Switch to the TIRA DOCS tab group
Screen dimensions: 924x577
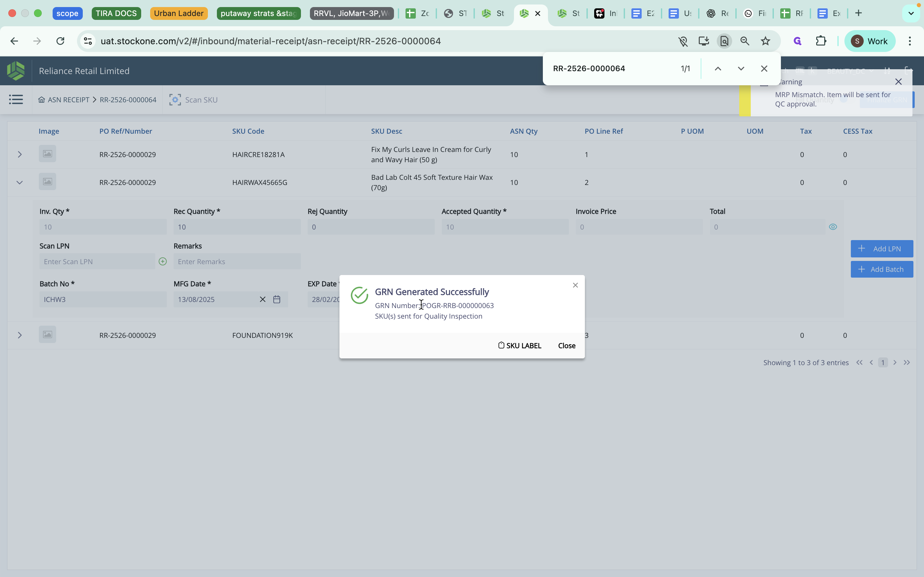pyautogui.click(x=116, y=13)
